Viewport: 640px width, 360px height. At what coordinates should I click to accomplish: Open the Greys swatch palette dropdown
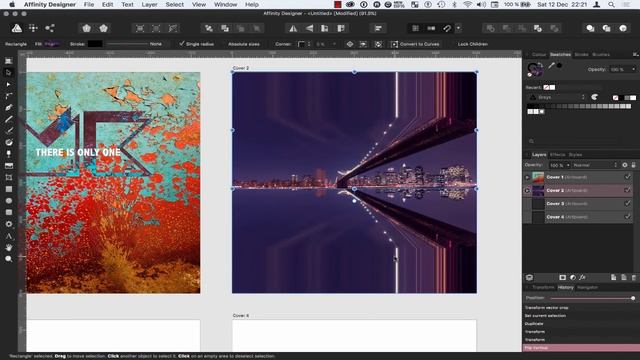click(x=556, y=97)
